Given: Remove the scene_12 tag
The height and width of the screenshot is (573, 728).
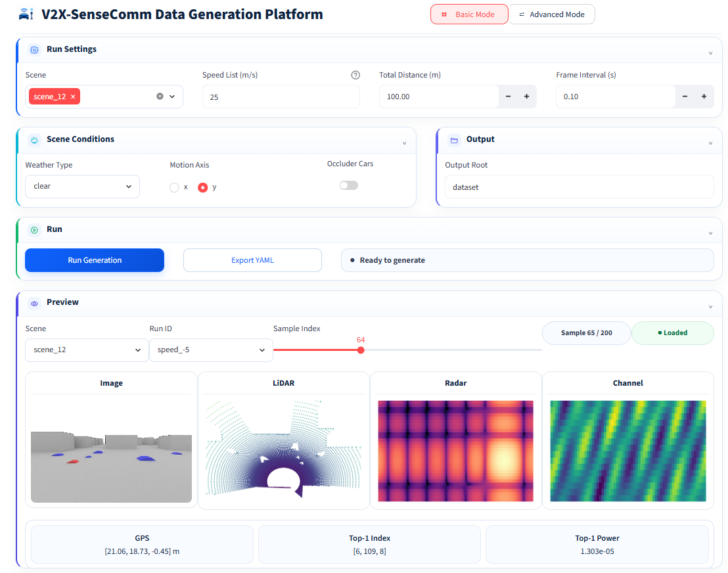Looking at the screenshot, I should click(73, 97).
